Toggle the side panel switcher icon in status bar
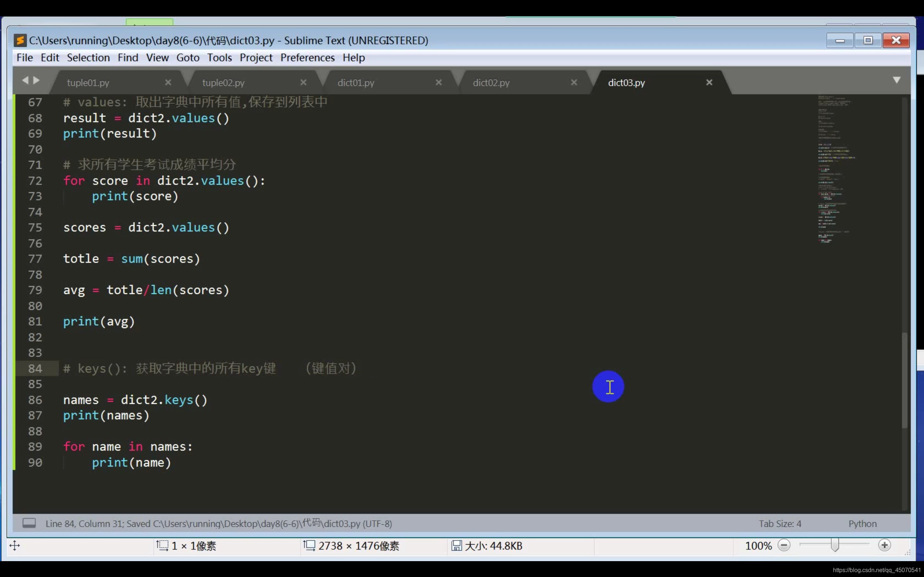Image resolution: width=924 pixels, height=577 pixels. pos(29,523)
